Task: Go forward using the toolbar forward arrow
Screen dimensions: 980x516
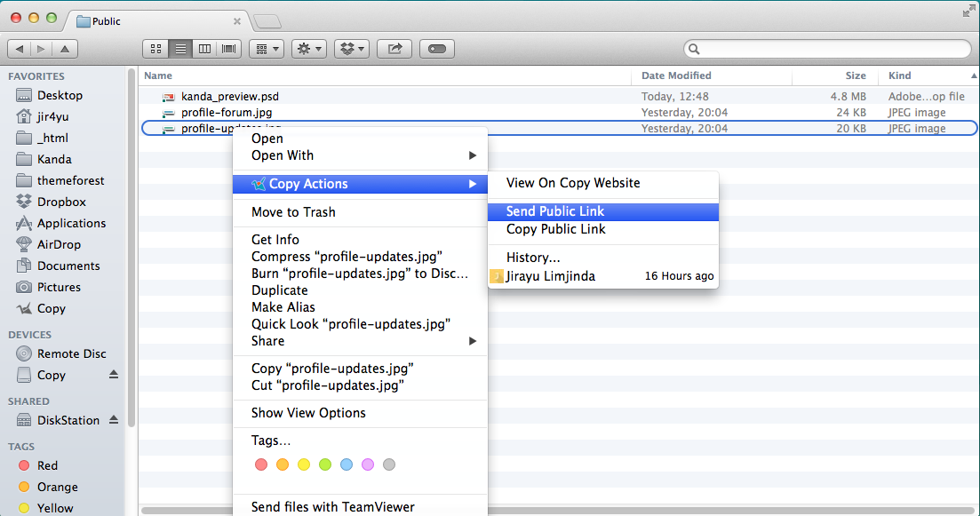Action: 41,49
